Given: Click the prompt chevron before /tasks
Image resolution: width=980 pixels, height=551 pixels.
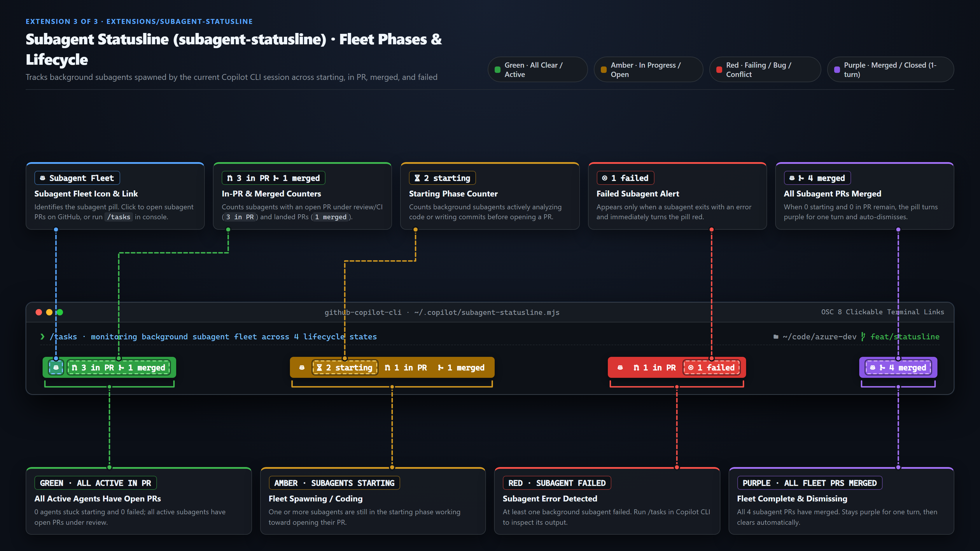Looking at the screenshot, I should tap(42, 336).
